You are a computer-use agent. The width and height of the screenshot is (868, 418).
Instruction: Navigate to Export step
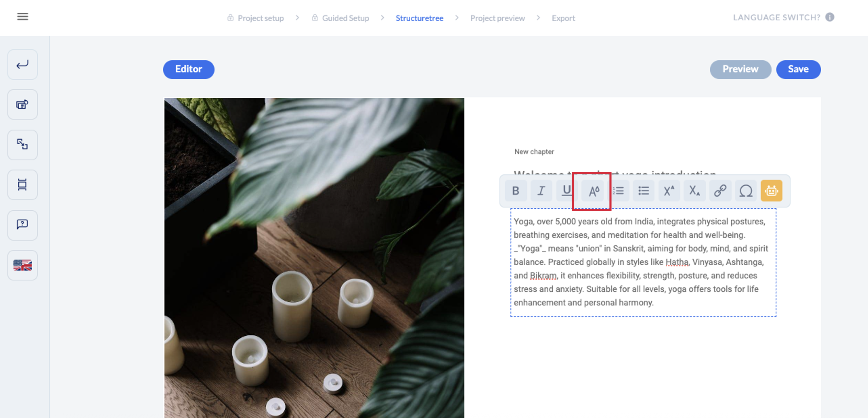[x=563, y=18]
